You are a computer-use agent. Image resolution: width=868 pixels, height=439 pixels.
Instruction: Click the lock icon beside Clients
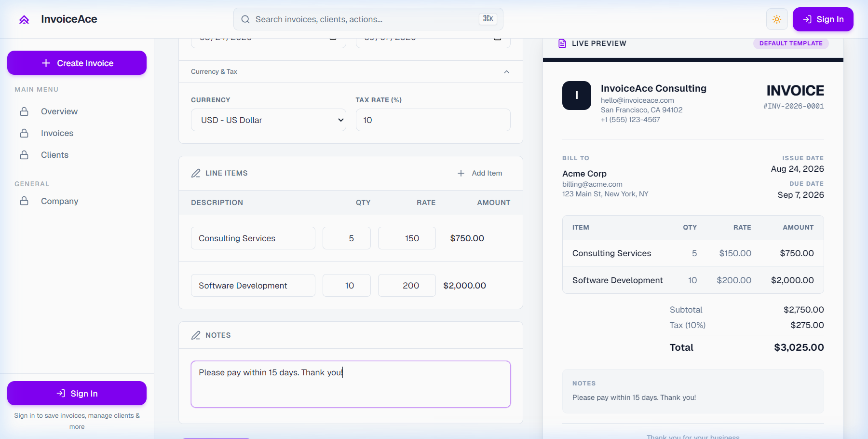[x=24, y=155]
